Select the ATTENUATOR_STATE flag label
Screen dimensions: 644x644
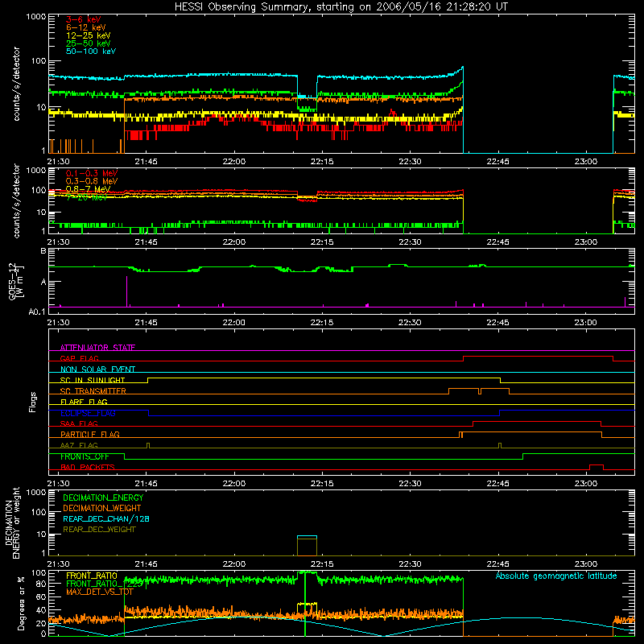click(x=97, y=348)
